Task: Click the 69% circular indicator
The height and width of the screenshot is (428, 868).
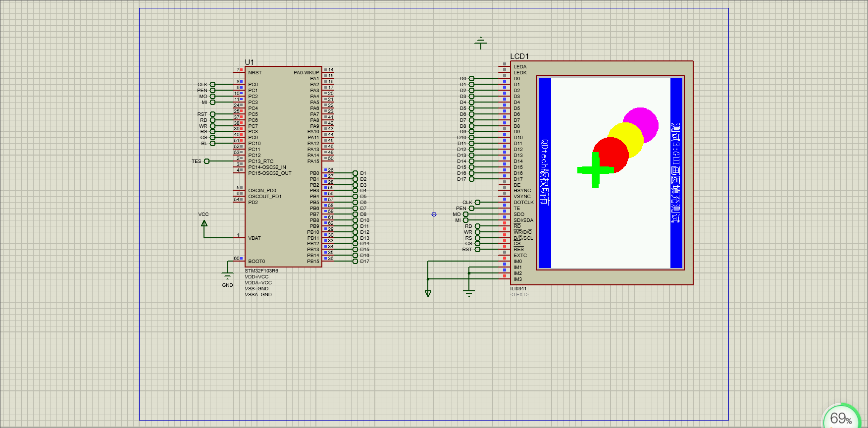Action: 841,418
